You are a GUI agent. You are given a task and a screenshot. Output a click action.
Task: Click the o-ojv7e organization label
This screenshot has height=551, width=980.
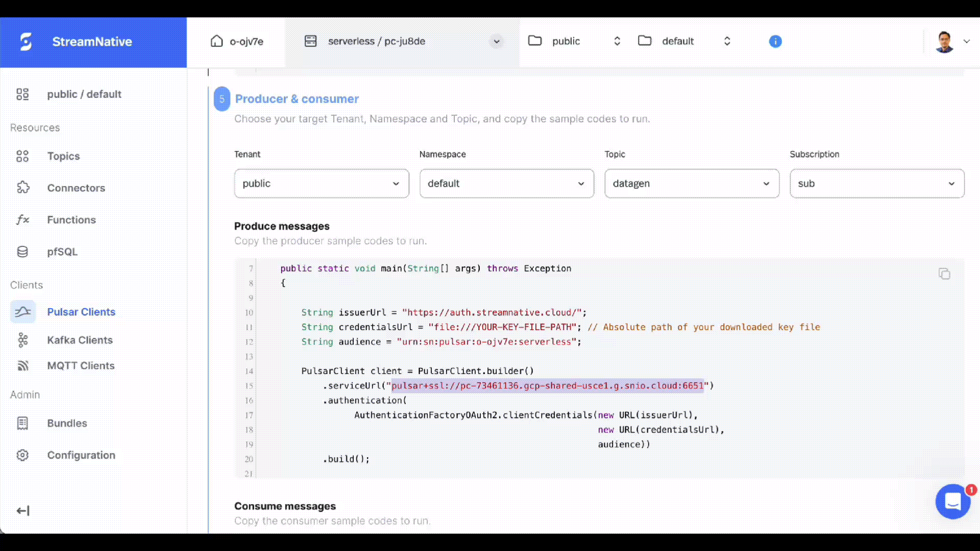click(247, 42)
